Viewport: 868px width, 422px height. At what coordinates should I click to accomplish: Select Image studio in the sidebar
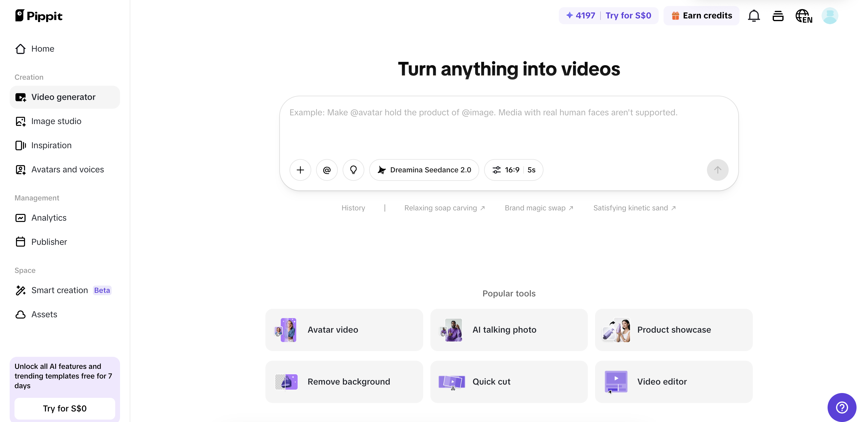(x=56, y=121)
